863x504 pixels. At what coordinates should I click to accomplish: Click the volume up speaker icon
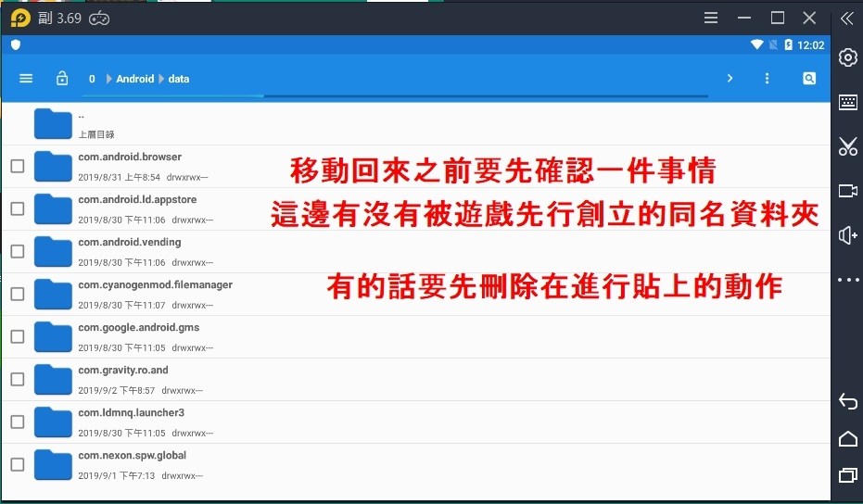pyautogui.click(x=847, y=235)
